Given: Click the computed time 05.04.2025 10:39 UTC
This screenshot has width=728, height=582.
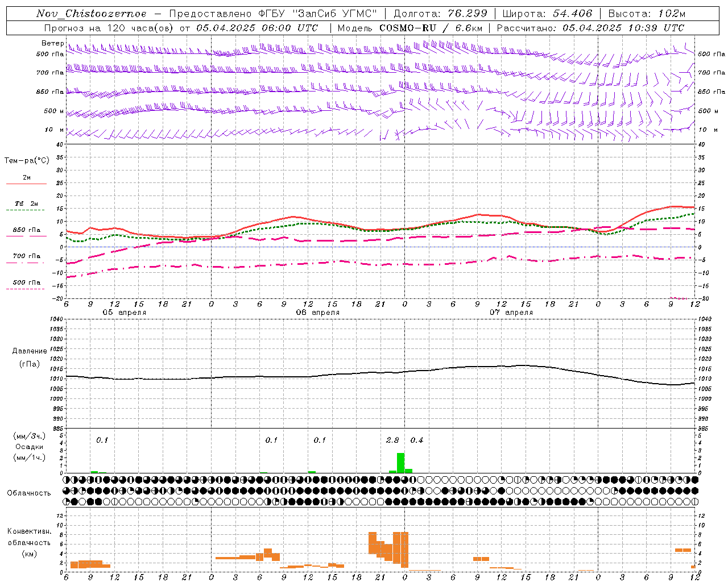Looking at the screenshot, I should coord(623,28).
